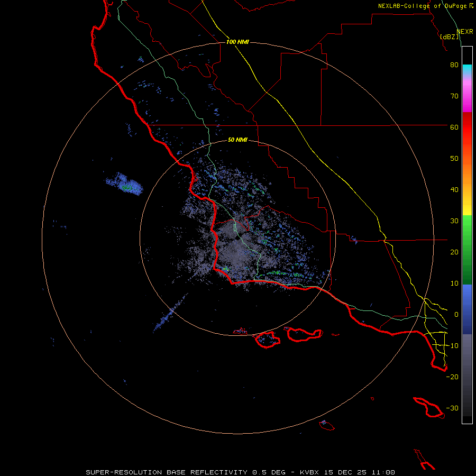Click the NEXLAB-College of DuPage label
This screenshot has width=476, height=476.
click(423, 6)
